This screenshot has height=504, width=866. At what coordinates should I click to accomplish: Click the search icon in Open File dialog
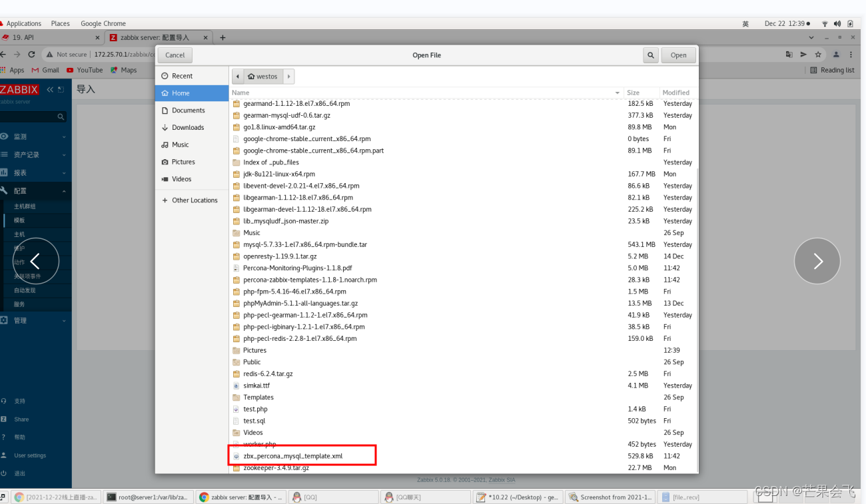(651, 55)
